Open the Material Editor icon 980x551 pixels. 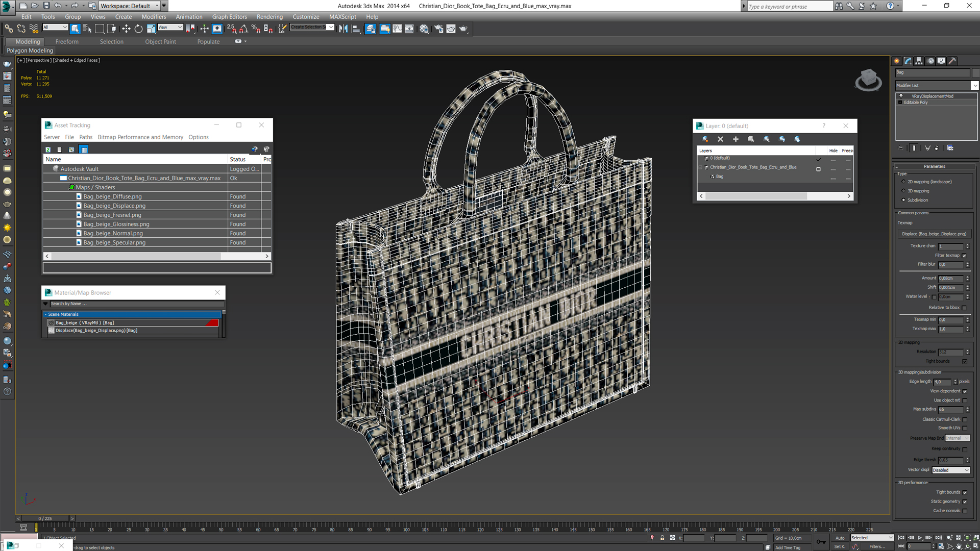click(x=424, y=29)
